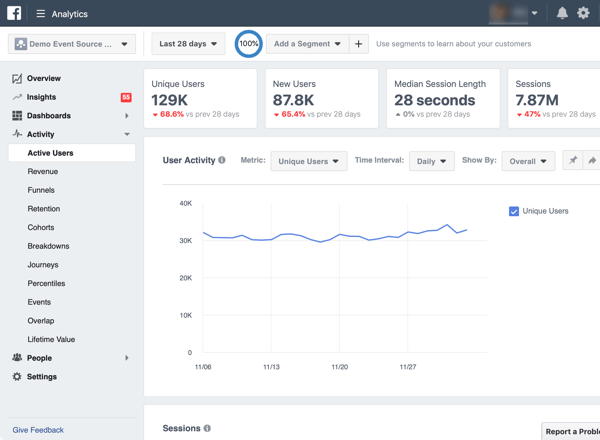This screenshot has height=440, width=600.
Task: Share the User Activity chart
Action: click(592, 161)
